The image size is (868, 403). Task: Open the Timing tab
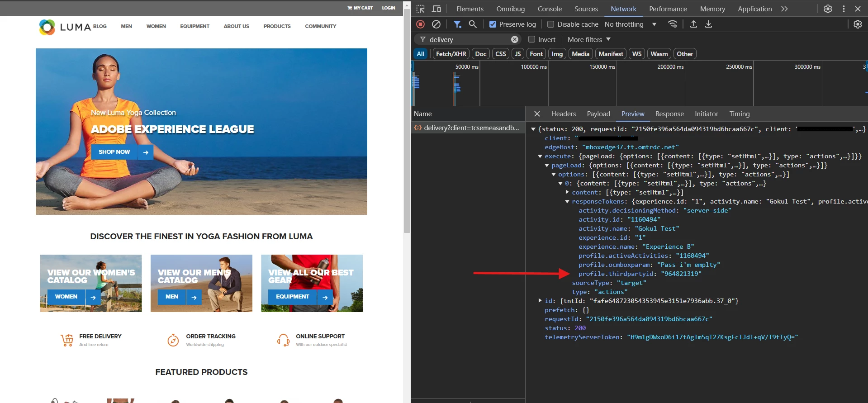(x=740, y=114)
